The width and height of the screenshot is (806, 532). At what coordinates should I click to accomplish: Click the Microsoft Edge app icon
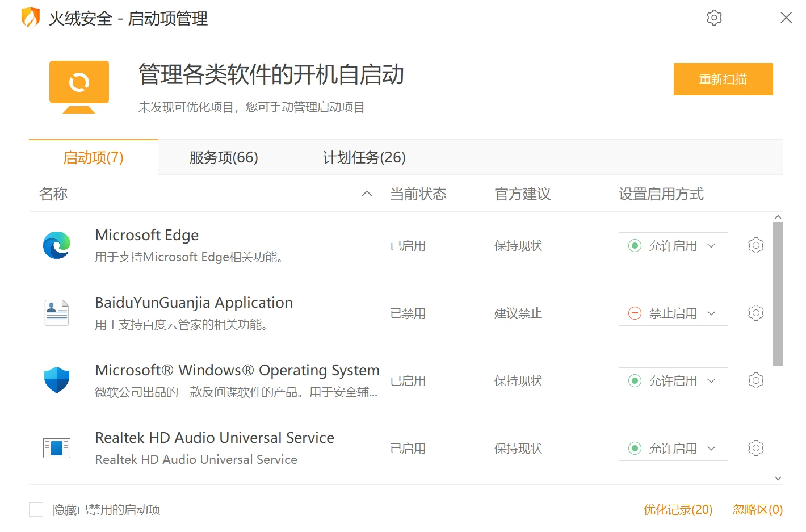(57, 245)
